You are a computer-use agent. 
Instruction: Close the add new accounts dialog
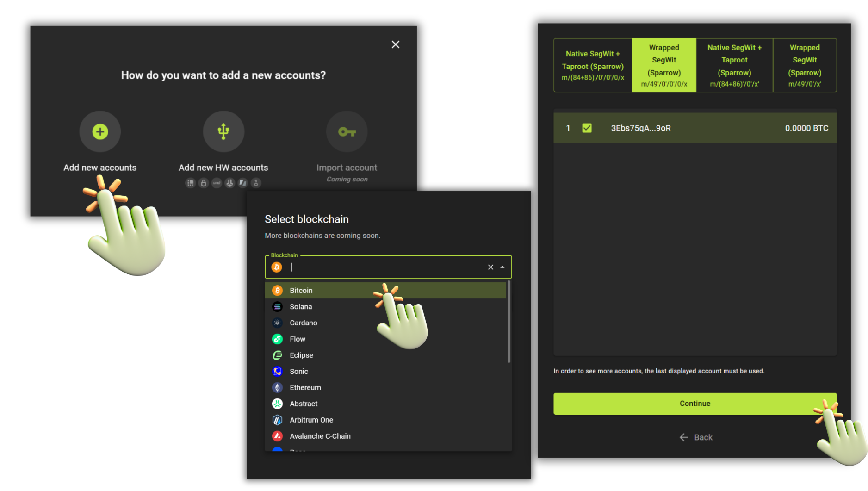coord(396,44)
